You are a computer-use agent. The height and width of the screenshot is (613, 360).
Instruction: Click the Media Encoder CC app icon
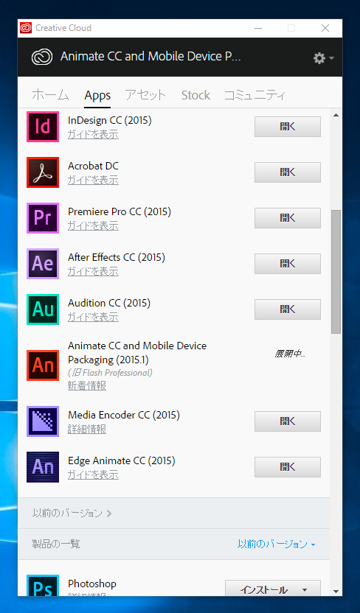pos(43,421)
